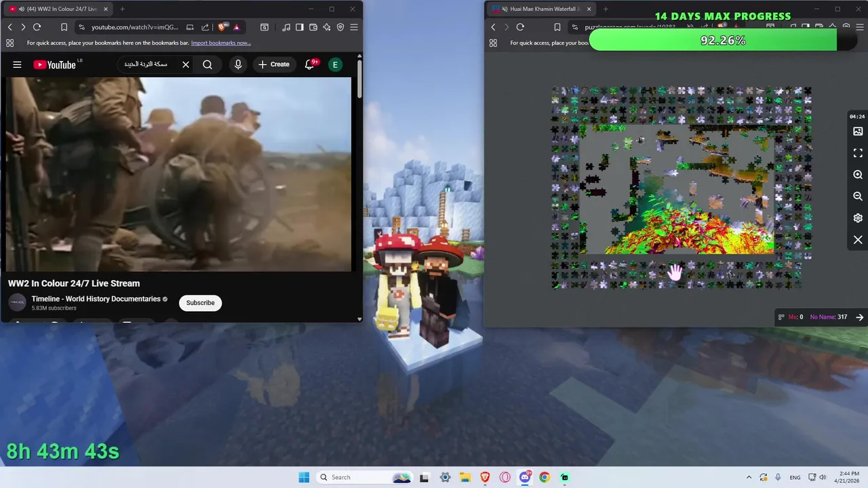This screenshot has width=868, height=488.
Task: Zoom in on the puzzle
Action: coord(858,175)
